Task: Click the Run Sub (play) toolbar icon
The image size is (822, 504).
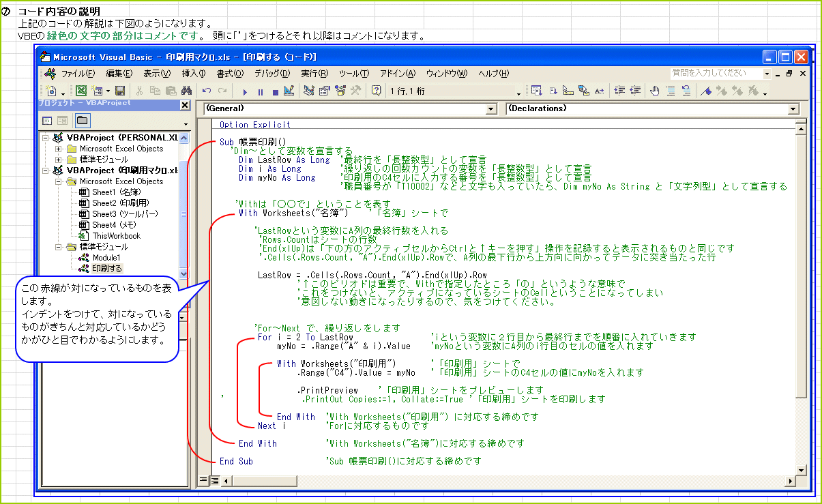Action: [245, 91]
